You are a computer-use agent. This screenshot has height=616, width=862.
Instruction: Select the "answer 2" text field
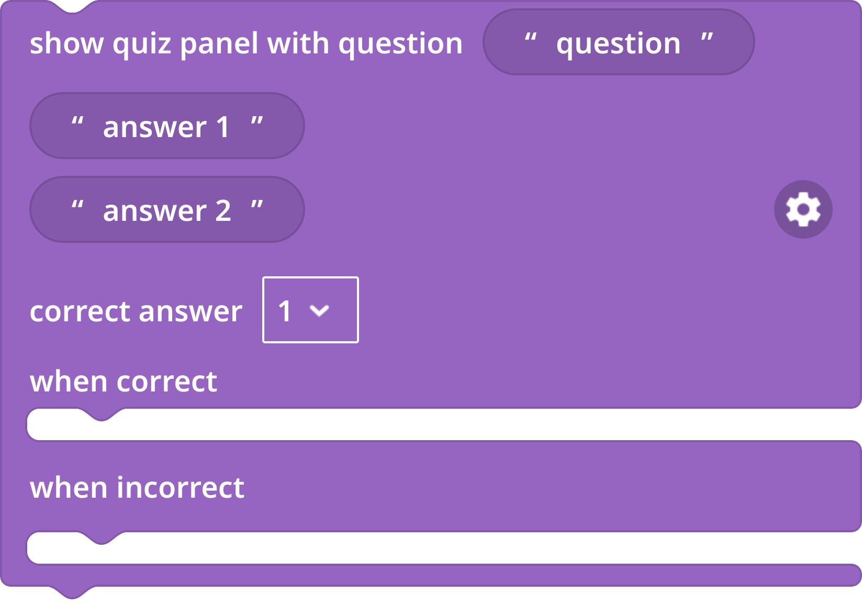(x=167, y=210)
